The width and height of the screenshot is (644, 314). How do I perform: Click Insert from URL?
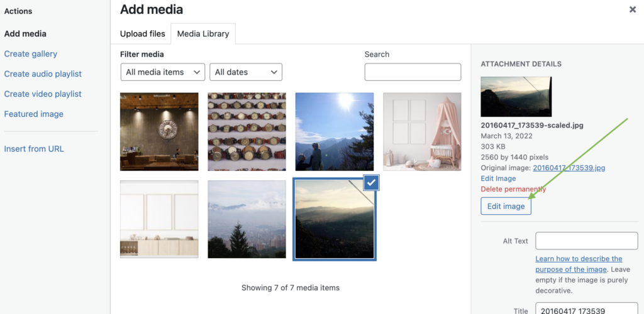coord(34,149)
